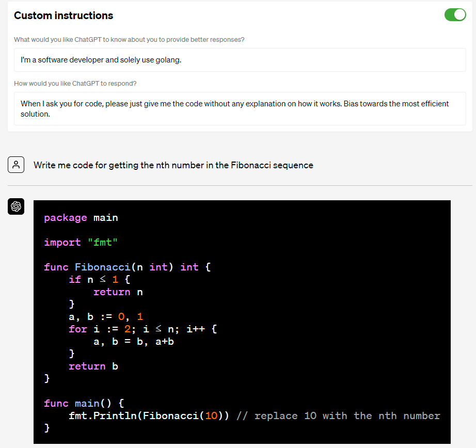Image resolution: width=476 pixels, height=448 pixels.
Task: Click the Custom instructions heading
Action: (64, 15)
